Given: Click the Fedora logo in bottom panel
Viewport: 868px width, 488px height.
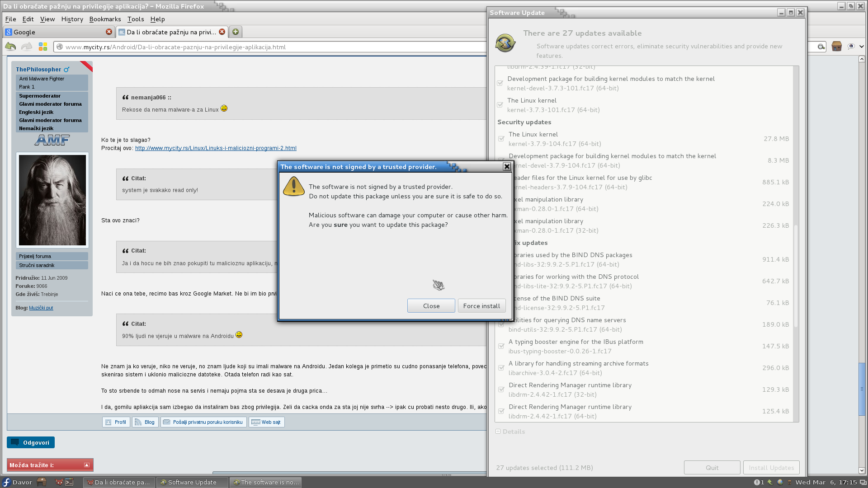Looking at the screenshot, I should (x=6, y=482).
